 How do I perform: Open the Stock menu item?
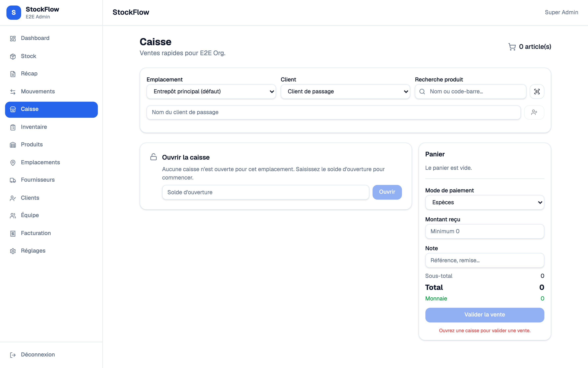click(x=51, y=56)
